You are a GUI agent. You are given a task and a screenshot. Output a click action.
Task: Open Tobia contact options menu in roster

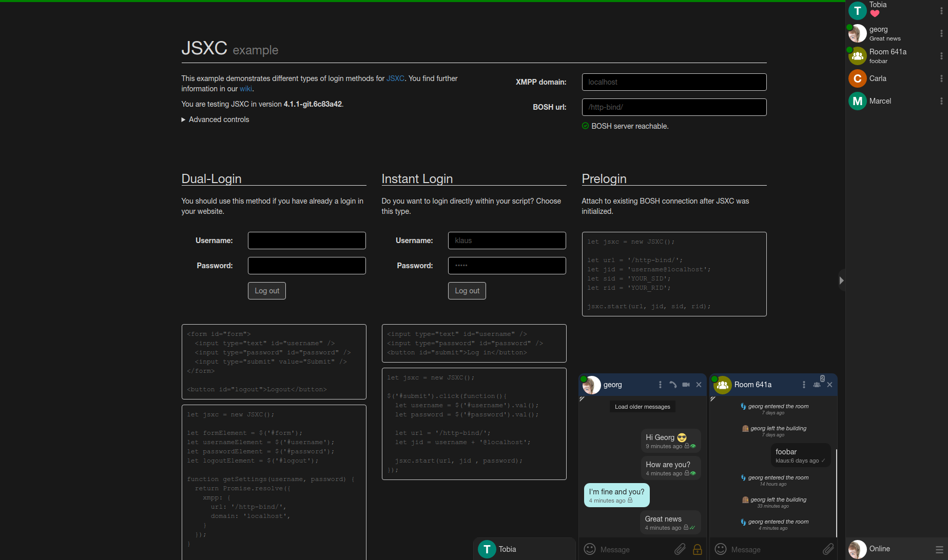[x=941, y=11]
